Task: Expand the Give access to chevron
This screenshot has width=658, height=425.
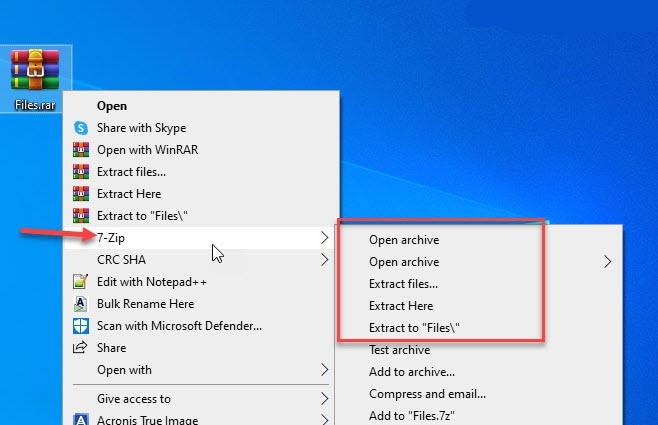Action: pos(324,399)
